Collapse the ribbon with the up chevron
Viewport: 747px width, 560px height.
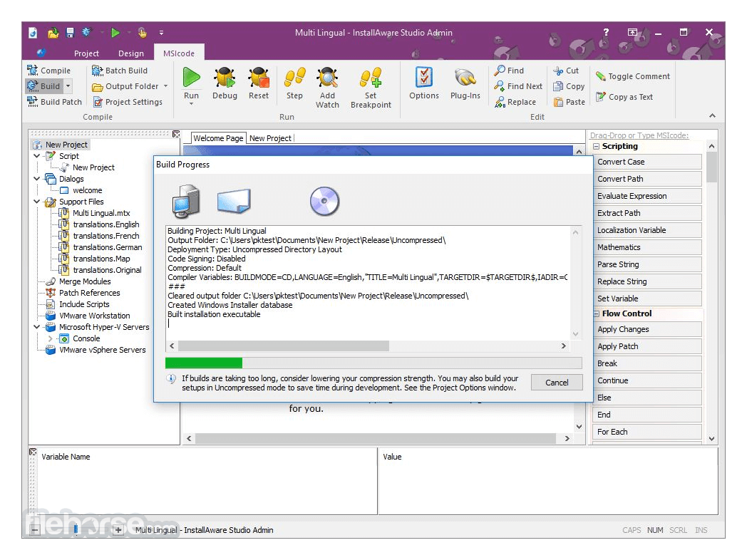pos(712,115)
